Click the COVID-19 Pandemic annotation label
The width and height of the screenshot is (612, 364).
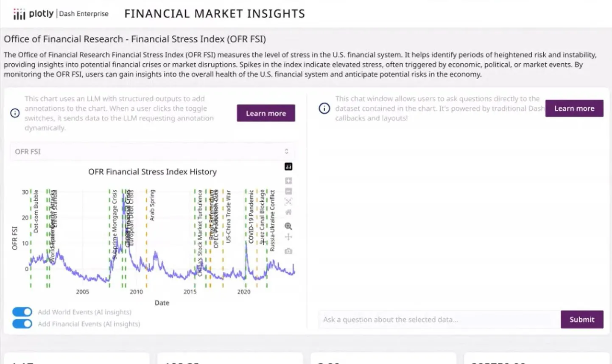[251, 217]
